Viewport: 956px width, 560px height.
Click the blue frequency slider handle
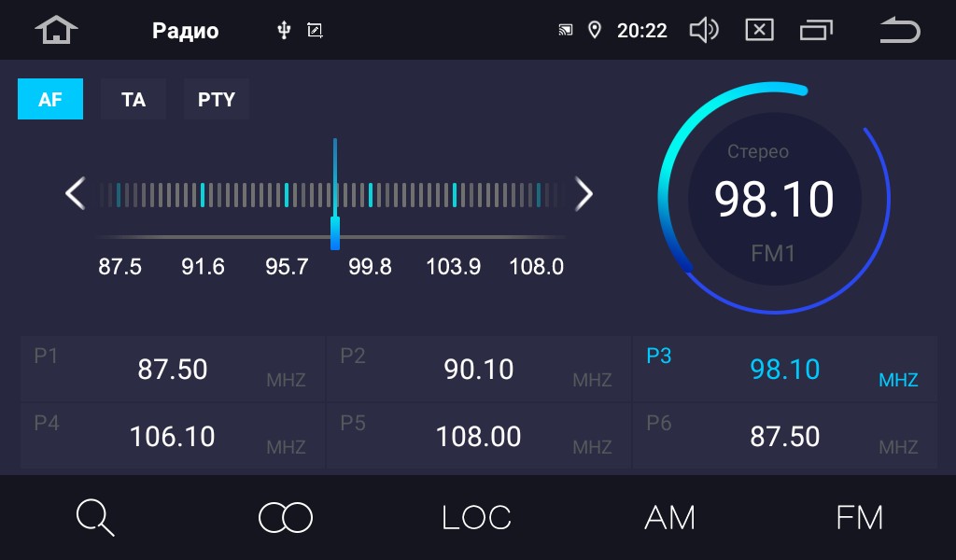(x=335, y=232)
